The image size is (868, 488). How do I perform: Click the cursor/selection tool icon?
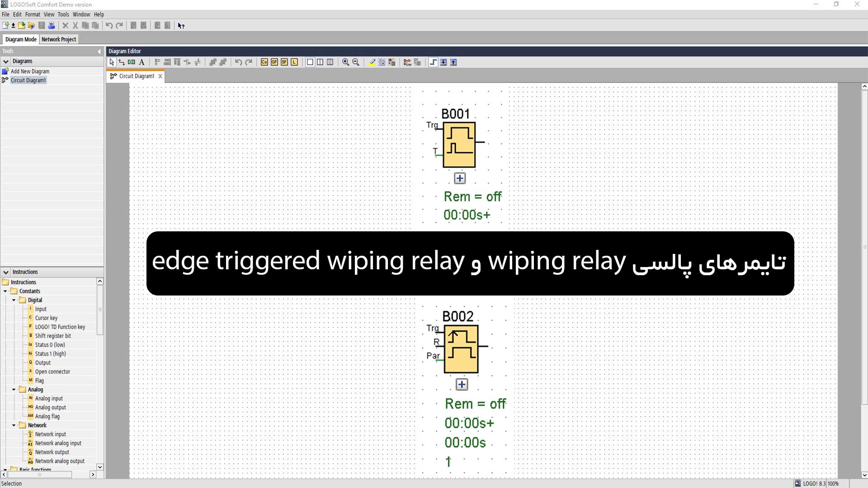[112, 62]
